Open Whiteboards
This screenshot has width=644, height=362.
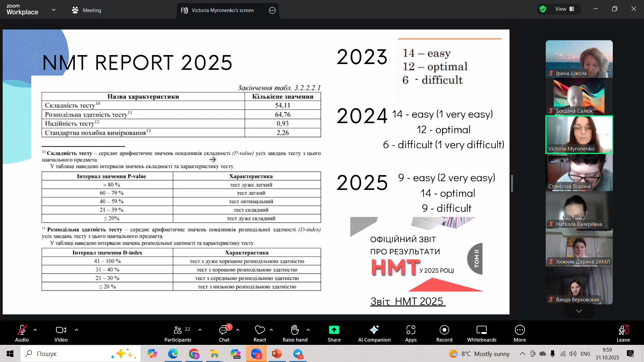click(482, 330)
